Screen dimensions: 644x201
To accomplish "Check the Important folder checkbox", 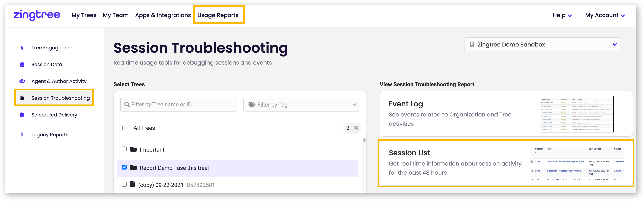I will pyautogui.click(x=124, y=149).
